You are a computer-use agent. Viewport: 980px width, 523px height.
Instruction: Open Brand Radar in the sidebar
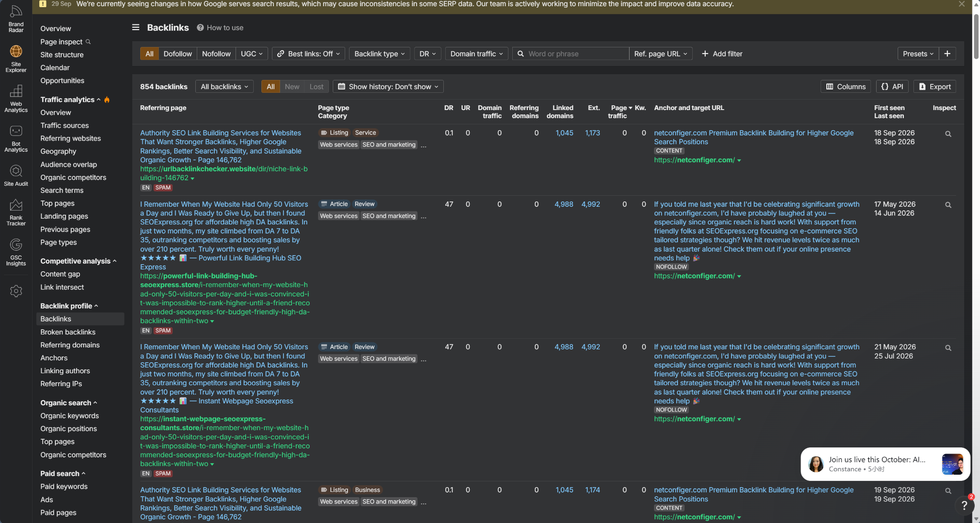[x=16, y=19]
